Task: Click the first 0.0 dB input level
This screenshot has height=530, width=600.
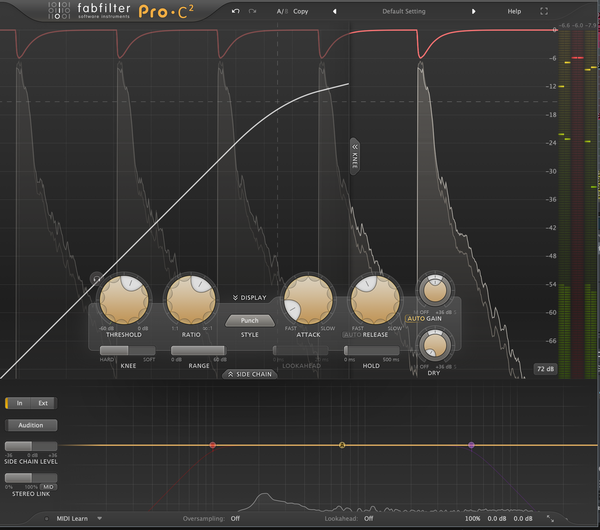Action: coord(497,519)
